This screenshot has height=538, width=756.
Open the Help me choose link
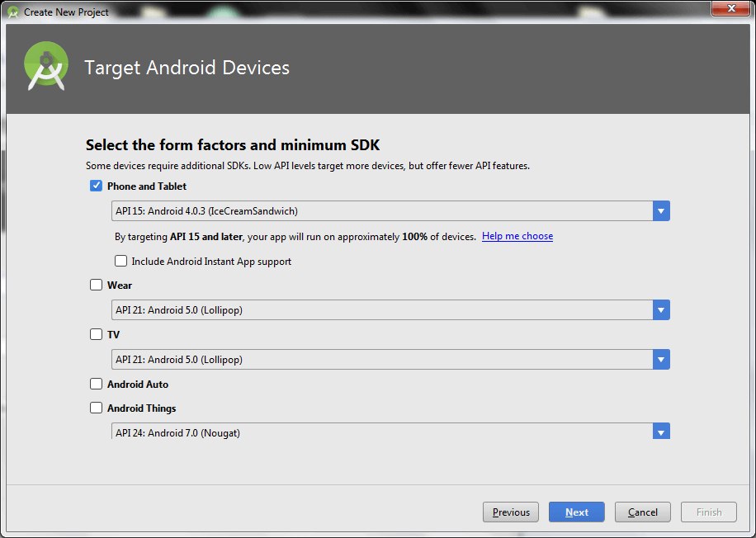pyautogui.click(x=517, y=236)
